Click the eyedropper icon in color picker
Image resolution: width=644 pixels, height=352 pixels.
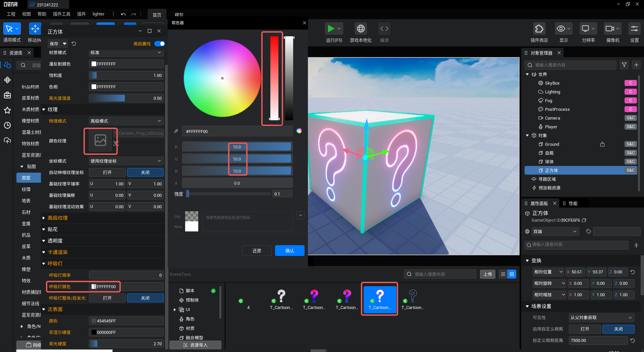(176, 131)
